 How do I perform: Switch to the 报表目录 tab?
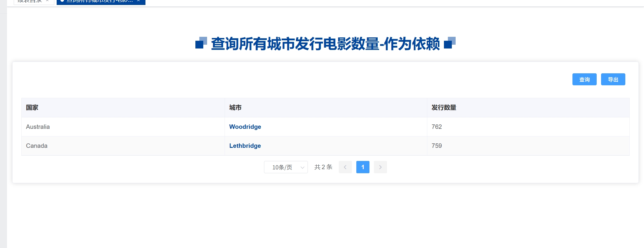[29, 1]
